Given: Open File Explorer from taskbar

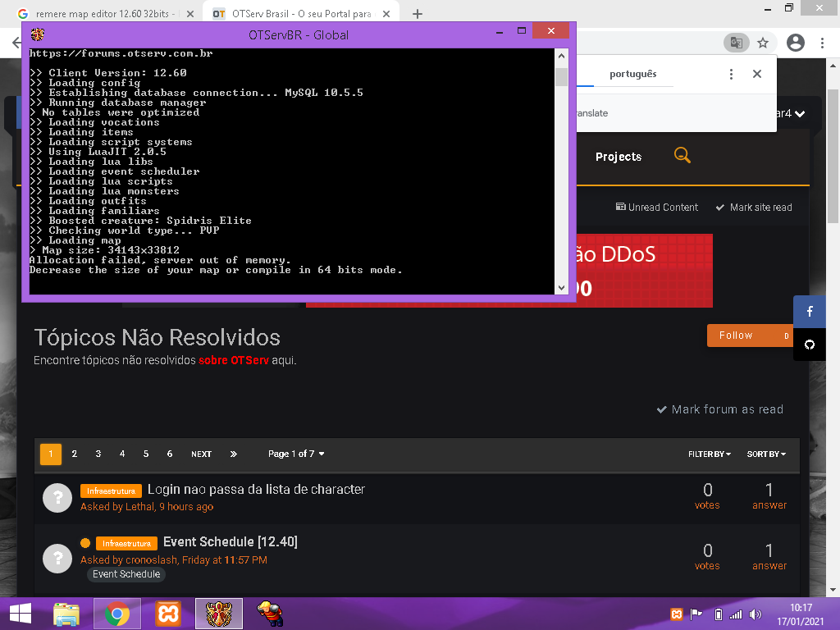Looking at the screenshot, I should pos(66,614).
